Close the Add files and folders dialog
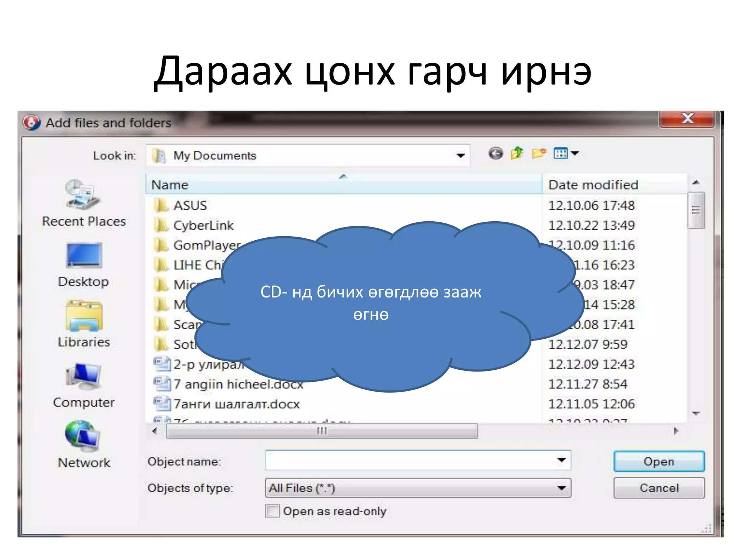Viewport: 747px width, 560px height. click(687, 119)
